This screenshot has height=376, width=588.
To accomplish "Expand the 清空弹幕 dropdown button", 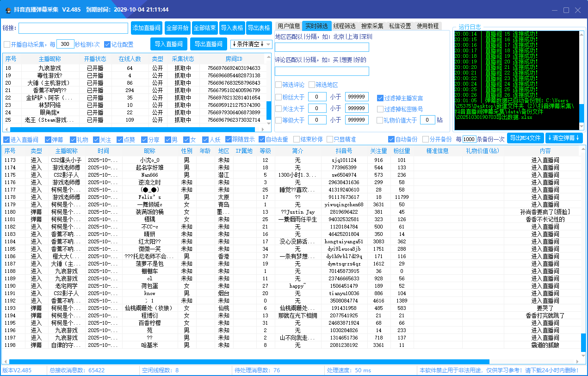I will click(565, 138).
